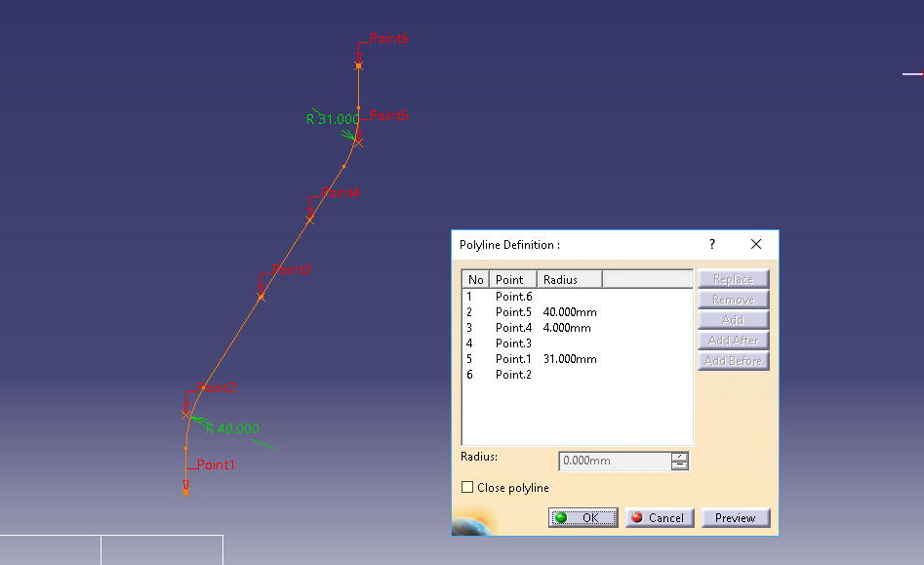Cancel the Polyline Definition dialog
924x565 pixels.
point(660,518)
